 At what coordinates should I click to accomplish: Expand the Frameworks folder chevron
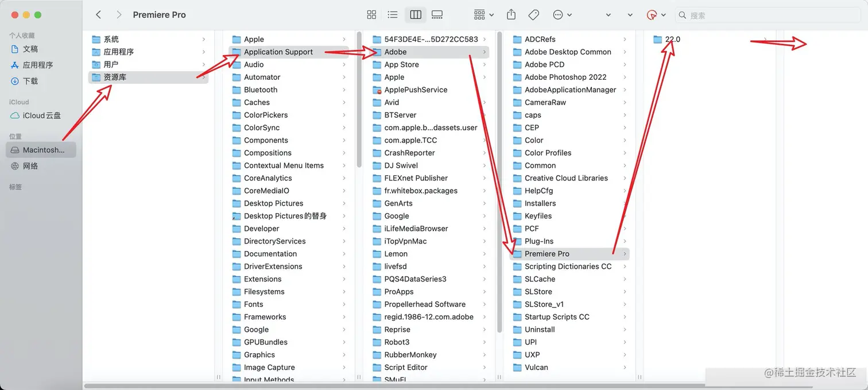(344, 317)
